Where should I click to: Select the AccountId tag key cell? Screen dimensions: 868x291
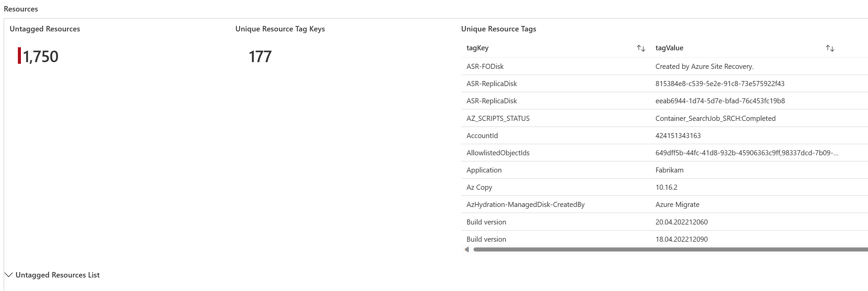[482, 136]
